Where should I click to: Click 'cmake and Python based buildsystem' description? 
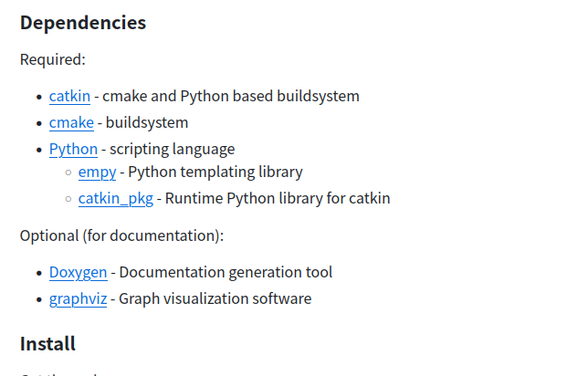[231, 97]
